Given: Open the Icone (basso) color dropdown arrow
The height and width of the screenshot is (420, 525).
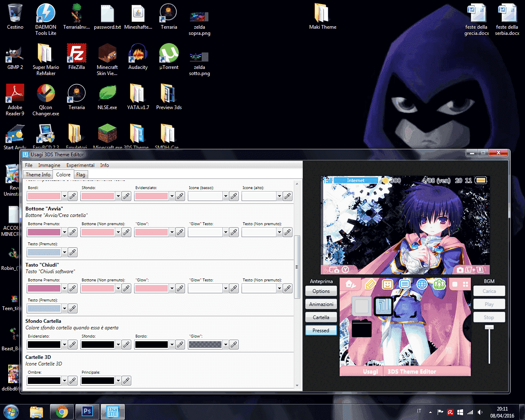Looking at the screenshot, I should [x=226, y=196].
